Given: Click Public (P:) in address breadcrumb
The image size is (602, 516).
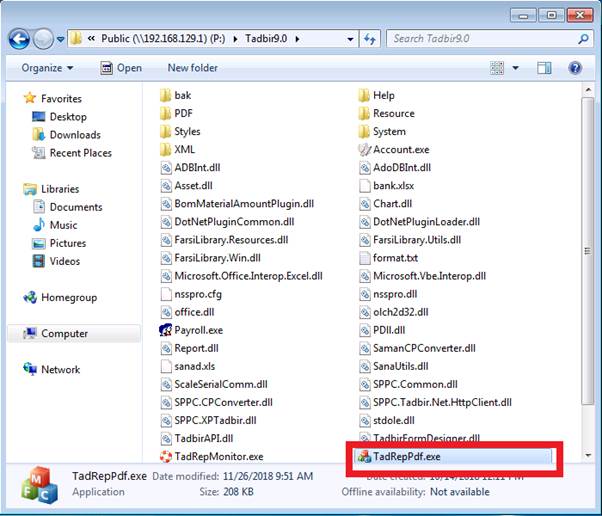Looking at the screenshot, I should (x=163, y=39).
